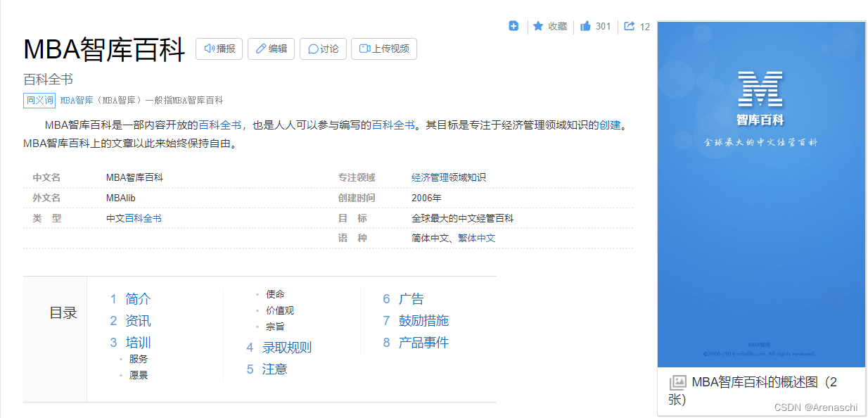Click the 中文名 field label
Viewport: 868px width, 418px height.
46,178
